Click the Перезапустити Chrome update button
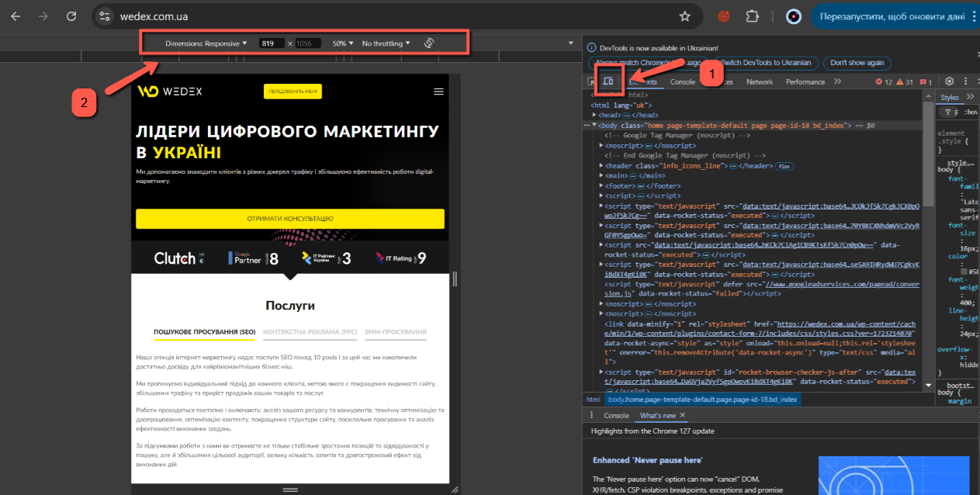The image size is (980, 495). click(x=895, y=16)
